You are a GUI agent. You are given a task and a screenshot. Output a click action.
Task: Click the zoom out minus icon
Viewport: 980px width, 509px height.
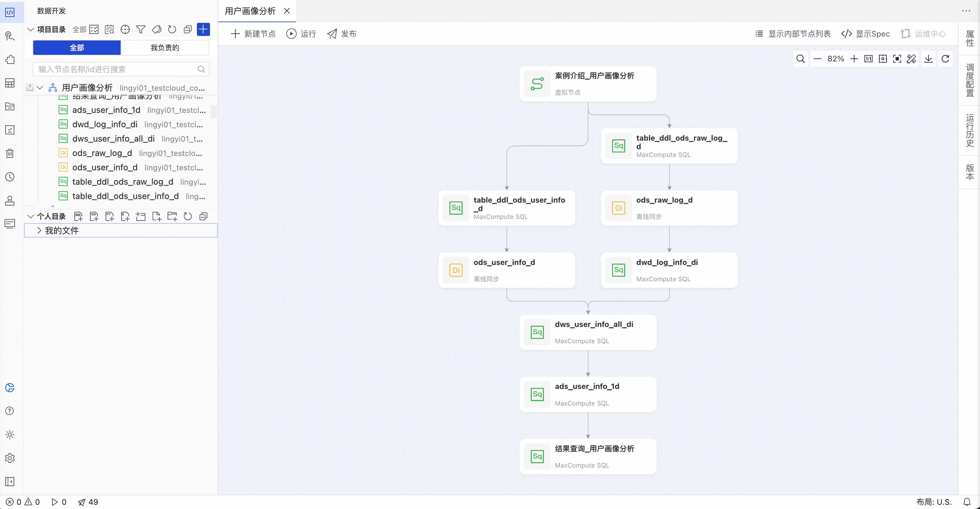818,59
